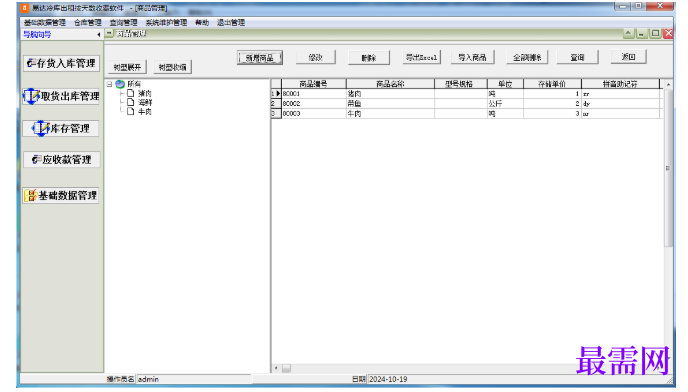Click the 导购向导 panel title
Image resolution: width=688 pixels, height=392 pixels.
pyautogui.click(x=37, y=34)
